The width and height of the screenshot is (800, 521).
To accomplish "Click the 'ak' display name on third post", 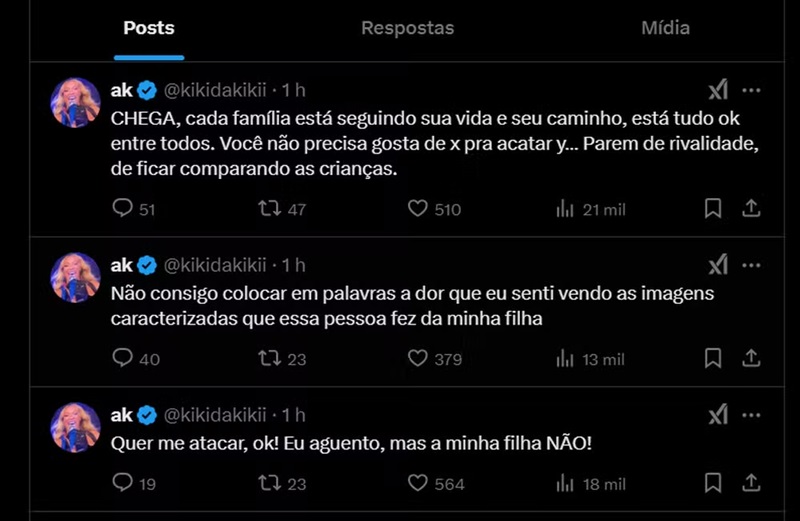I will (x=121, y=415).
